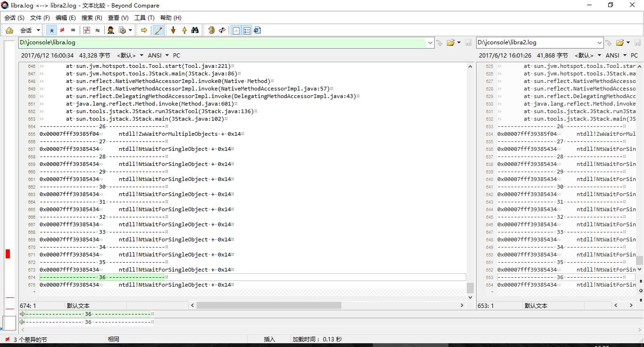This screenshot has height=347, width=644.
Task: Click the right pane vertical scrollbar thumb
Action: 640,260
